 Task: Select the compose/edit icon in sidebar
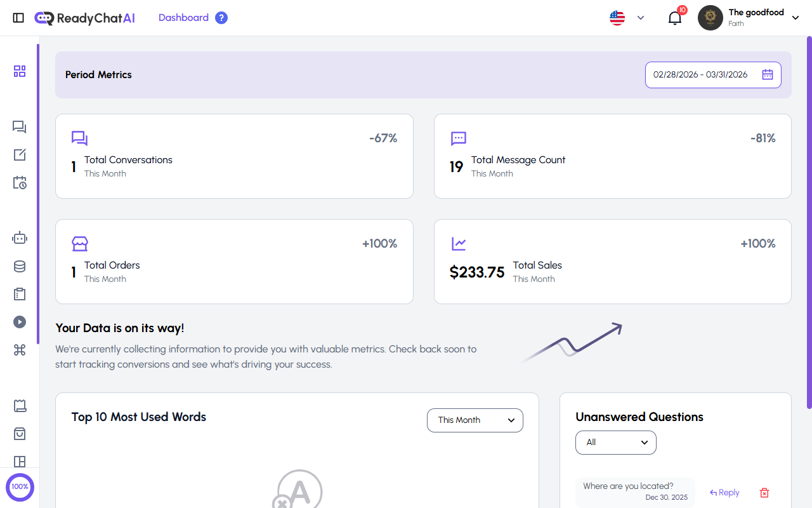click(x=19, y=154)
